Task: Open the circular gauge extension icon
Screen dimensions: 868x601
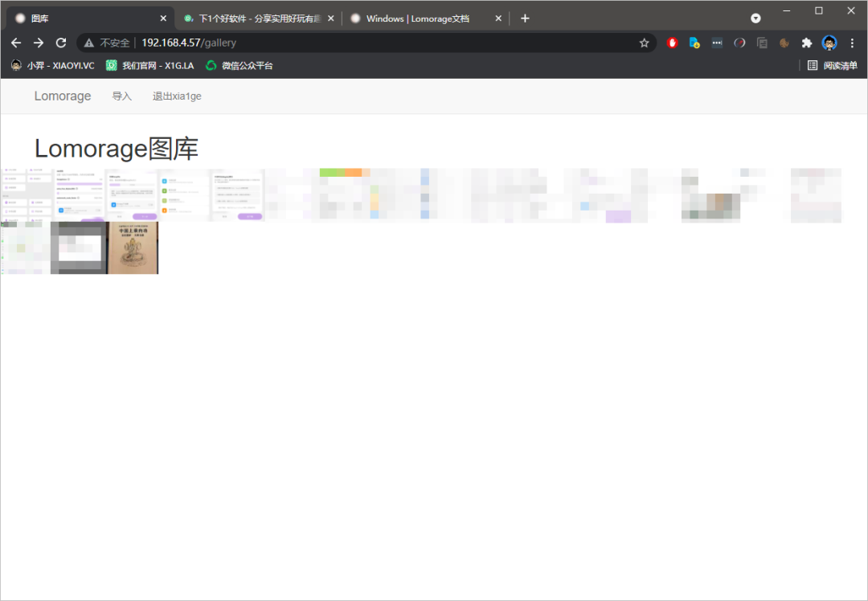Action: tap(739, 43)
